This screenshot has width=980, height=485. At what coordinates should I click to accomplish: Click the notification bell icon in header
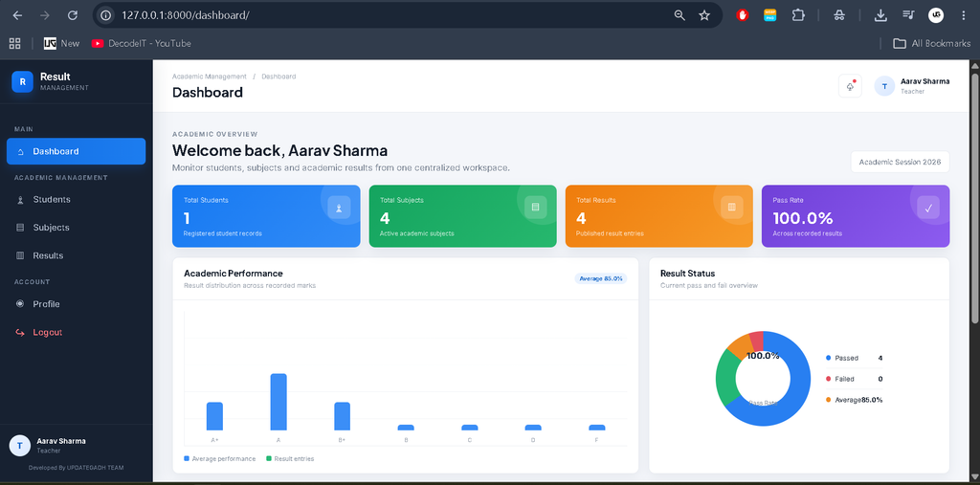click(850, 86)
